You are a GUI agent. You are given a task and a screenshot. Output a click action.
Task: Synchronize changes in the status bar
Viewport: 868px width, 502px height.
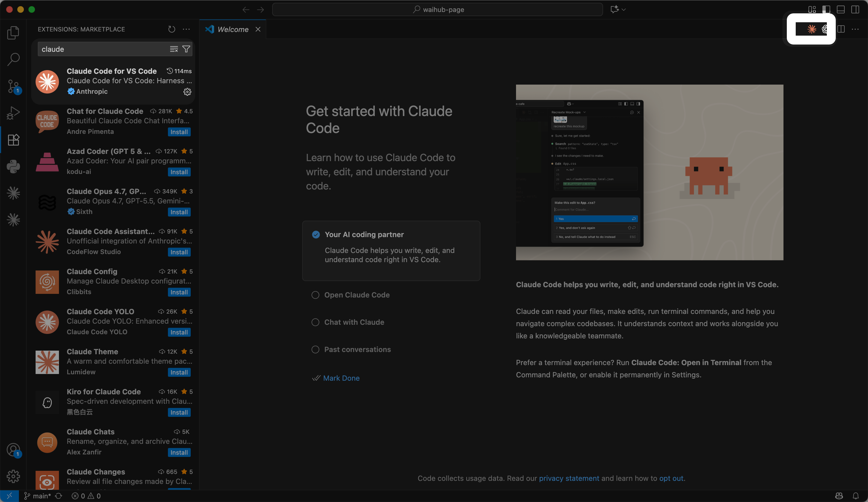point(59,496)
